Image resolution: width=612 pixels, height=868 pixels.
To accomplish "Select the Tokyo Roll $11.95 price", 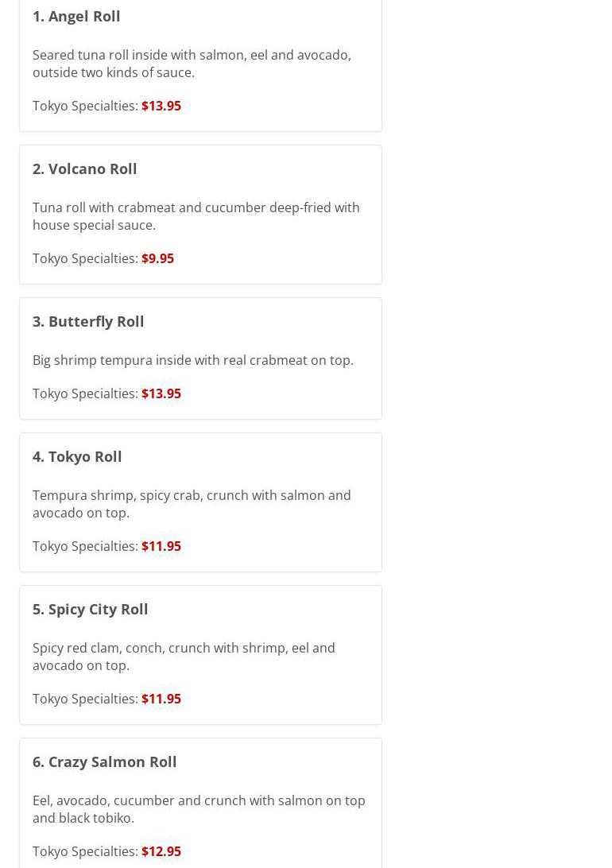I will [161, 546].
